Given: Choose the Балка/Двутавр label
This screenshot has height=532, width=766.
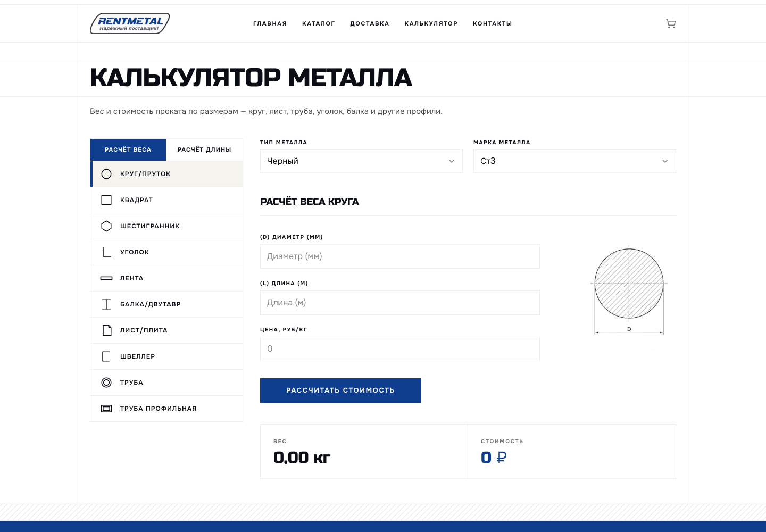Looking at the screenshot, I should click(x=151, y=304).
